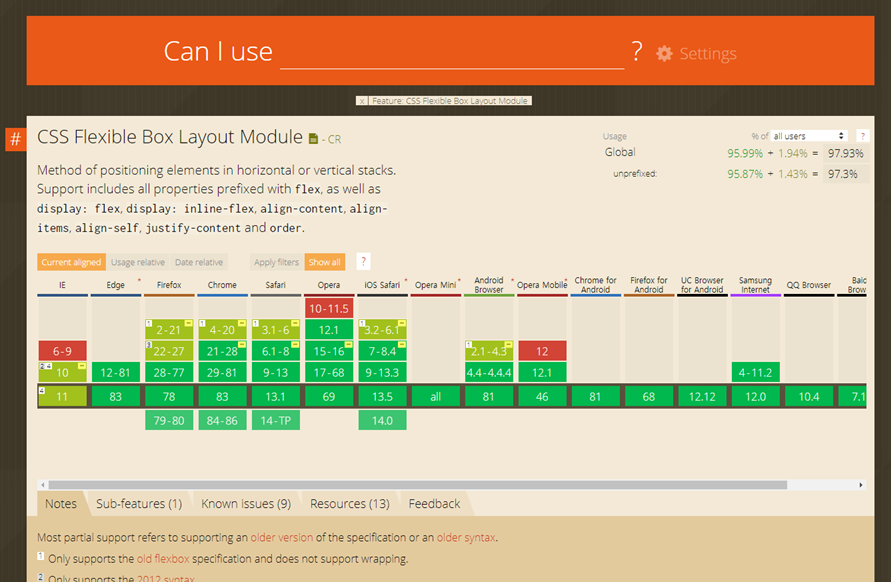Select IE 6-9 red cell
Image resolution: width=891 pixels, height=582 pixels.
(63, 351)
